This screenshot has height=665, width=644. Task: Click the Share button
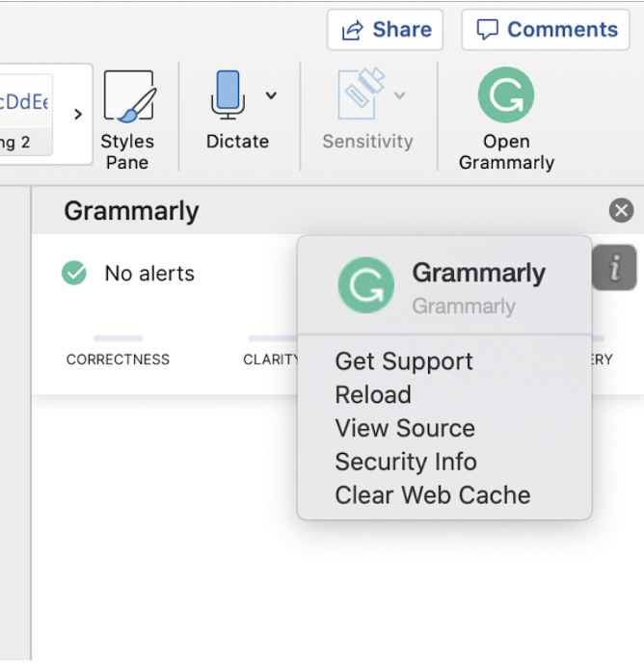click(x=385, y=30)
